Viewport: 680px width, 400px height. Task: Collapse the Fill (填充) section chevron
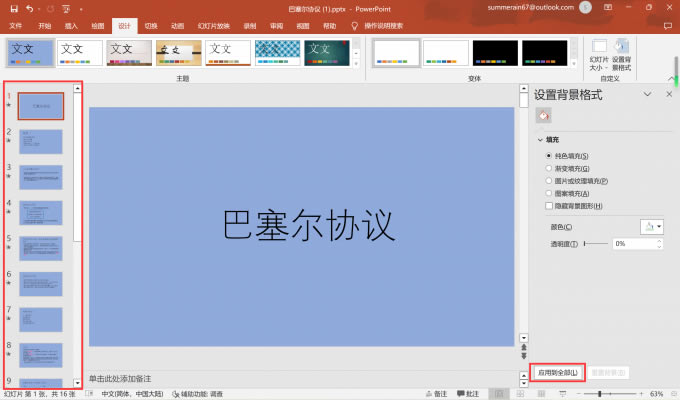tap(541, 140)
